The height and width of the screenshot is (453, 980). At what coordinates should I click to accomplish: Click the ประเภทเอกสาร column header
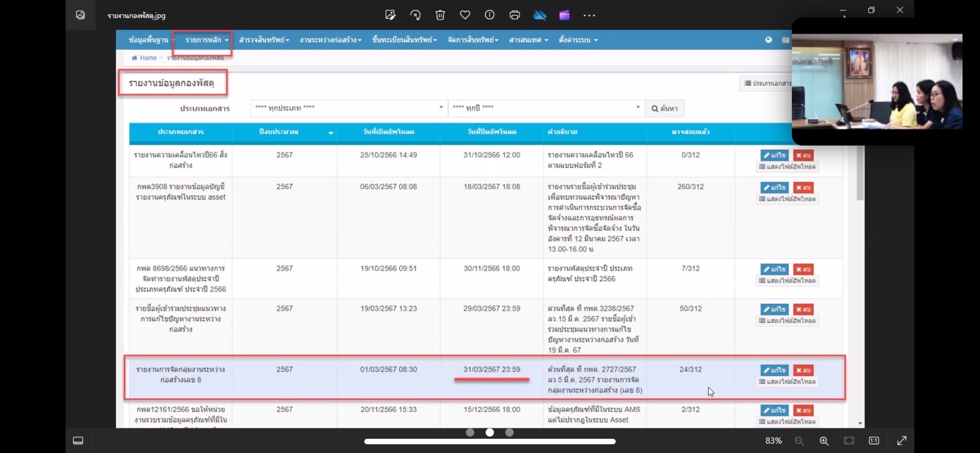pyautogui.click(x=180, y=132)
